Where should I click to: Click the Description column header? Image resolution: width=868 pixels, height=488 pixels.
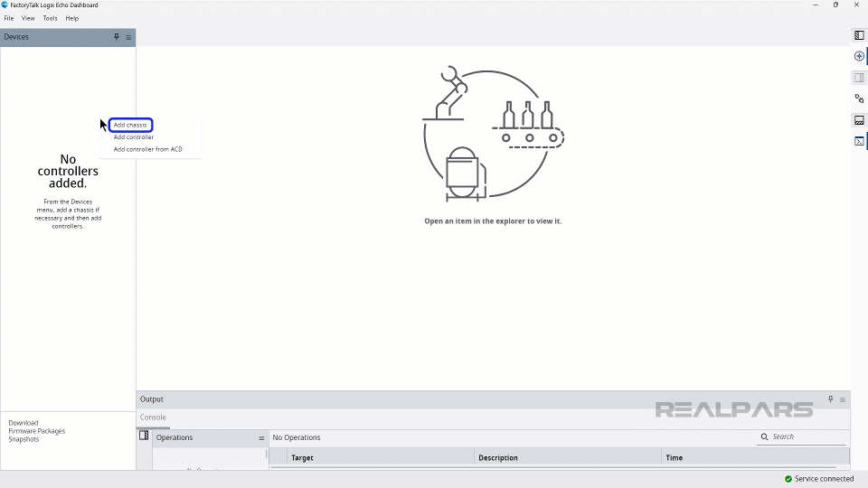[x=568, y=457]
